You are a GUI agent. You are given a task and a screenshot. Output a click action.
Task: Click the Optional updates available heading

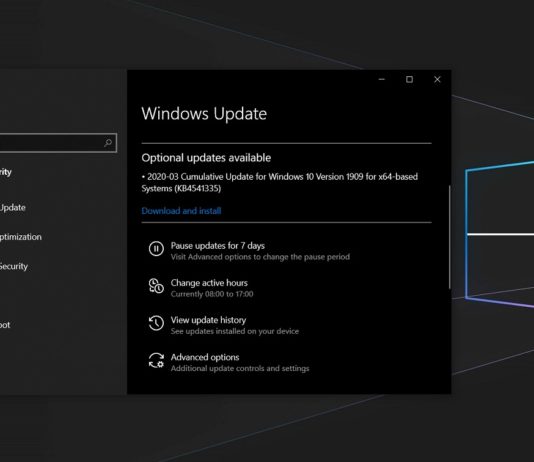[206, 158]
